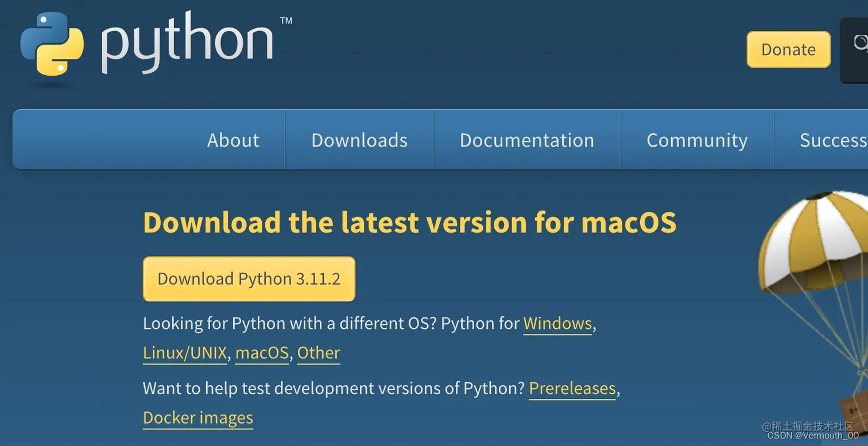The height and width of the screenshot is (446, 868).
Task: Open the Prereleases link
Action: (x=572, y=389)
